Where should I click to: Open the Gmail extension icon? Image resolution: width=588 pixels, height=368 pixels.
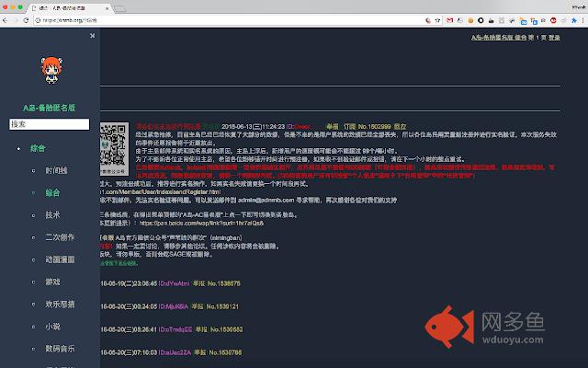449,20
